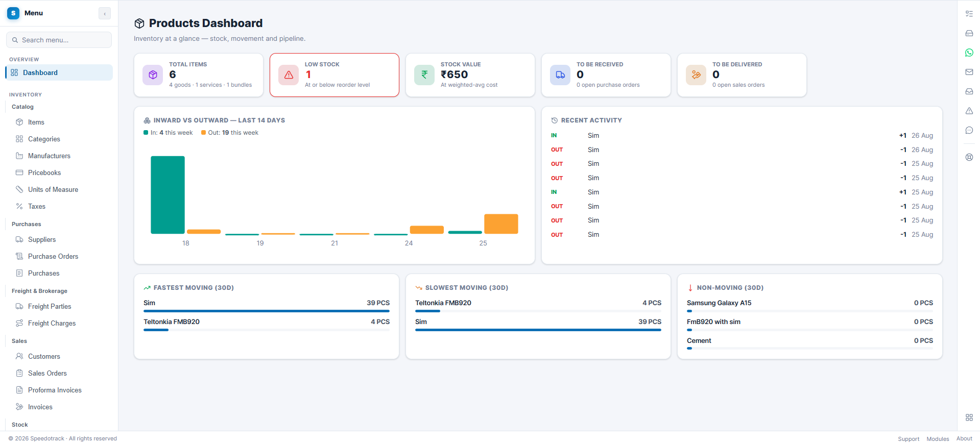Click the Low Stock warning triangle icon
Viewport: 980px width, 445px height.
(x=289, y=75)
